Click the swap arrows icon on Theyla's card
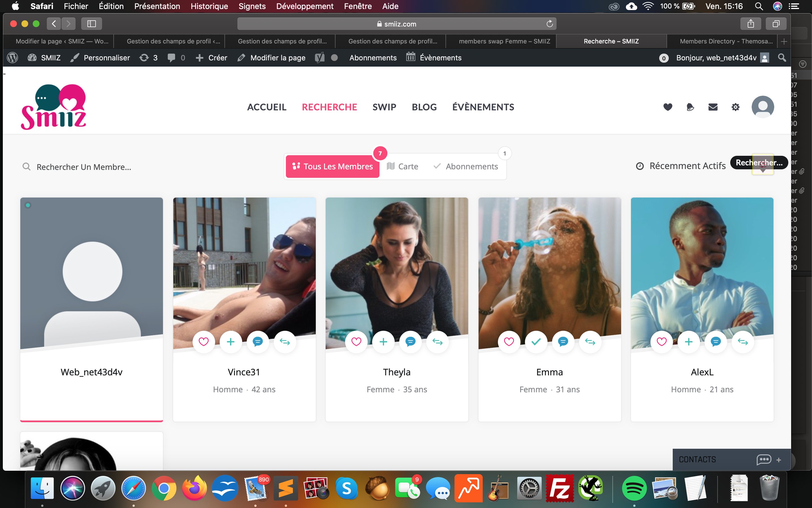812x508 pixels. [438, 342]
